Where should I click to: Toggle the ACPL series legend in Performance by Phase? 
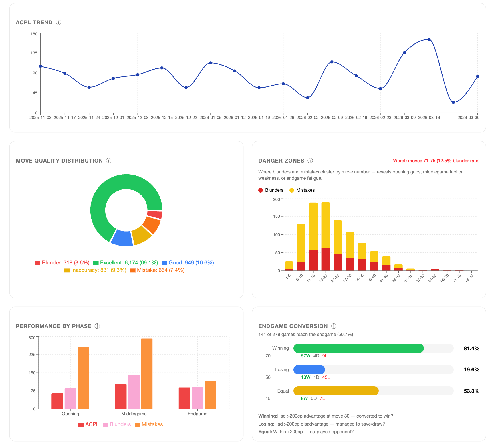89,424
